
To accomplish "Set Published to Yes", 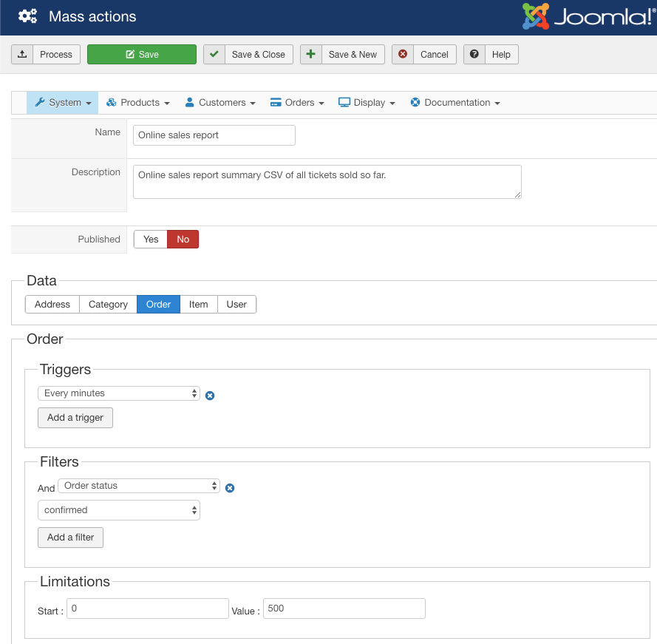I will [x=151, y=240].
